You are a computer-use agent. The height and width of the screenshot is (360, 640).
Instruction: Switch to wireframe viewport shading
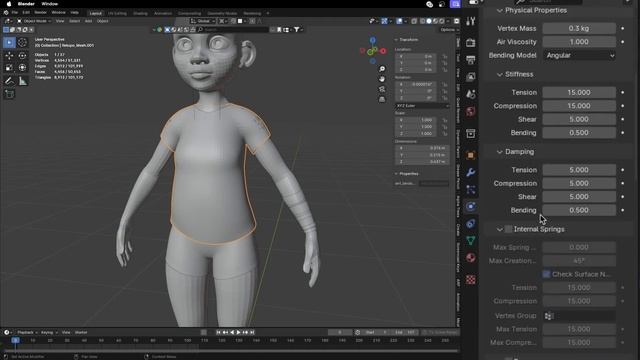click(423, 21)
